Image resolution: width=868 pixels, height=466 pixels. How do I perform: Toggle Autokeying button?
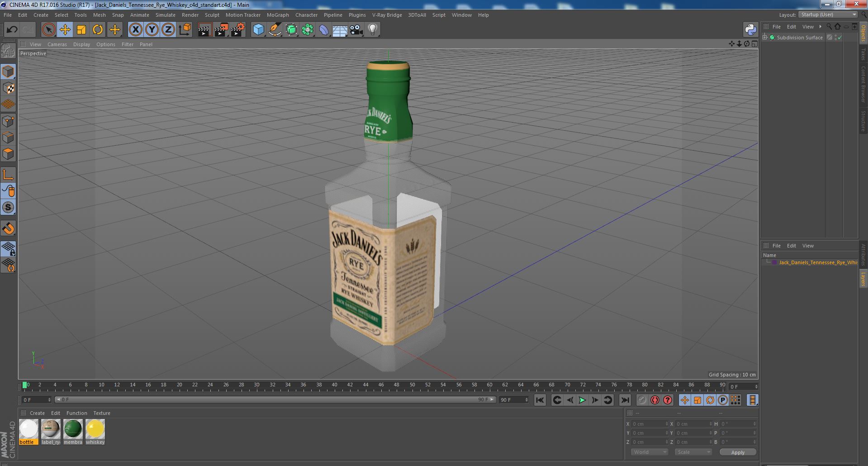coord(655,400)
